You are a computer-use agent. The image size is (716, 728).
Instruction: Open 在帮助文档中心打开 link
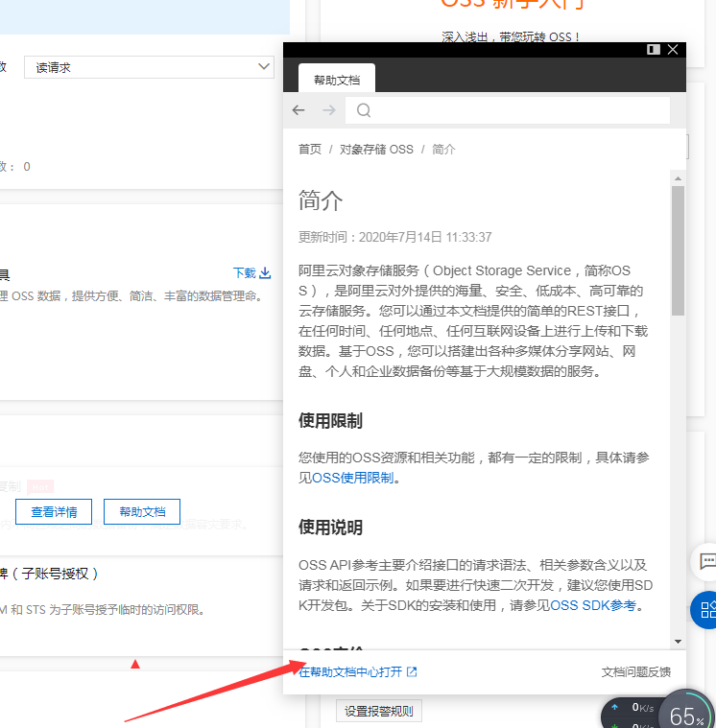(350, 671)
